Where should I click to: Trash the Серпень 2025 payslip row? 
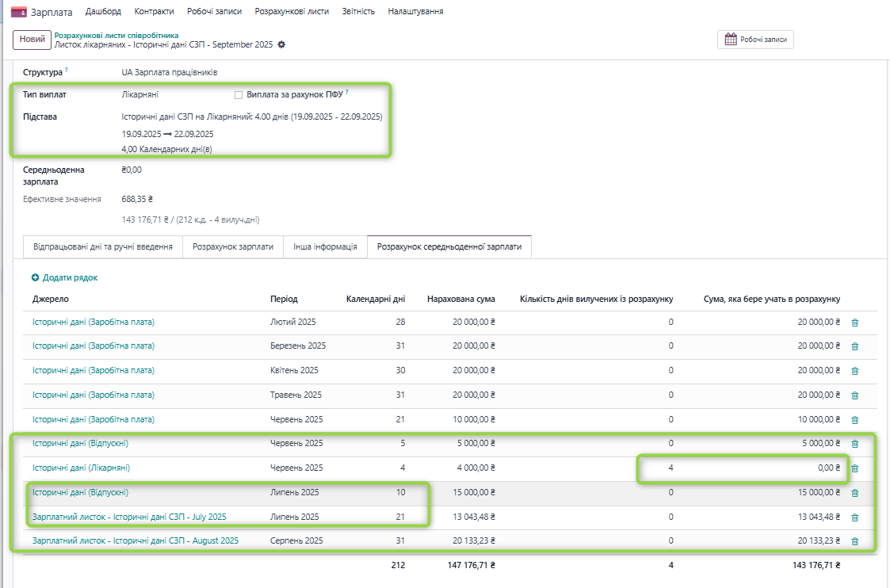854,541
